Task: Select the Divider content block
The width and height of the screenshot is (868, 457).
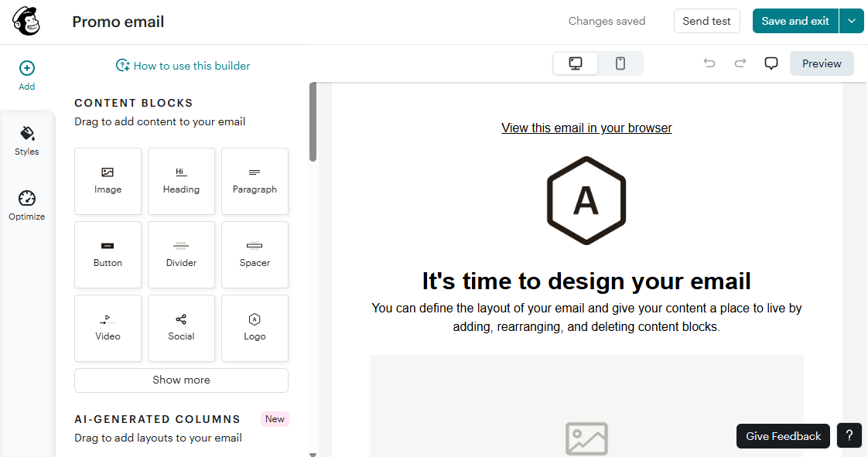Action: pyautogui.click(x=181, y=254)
